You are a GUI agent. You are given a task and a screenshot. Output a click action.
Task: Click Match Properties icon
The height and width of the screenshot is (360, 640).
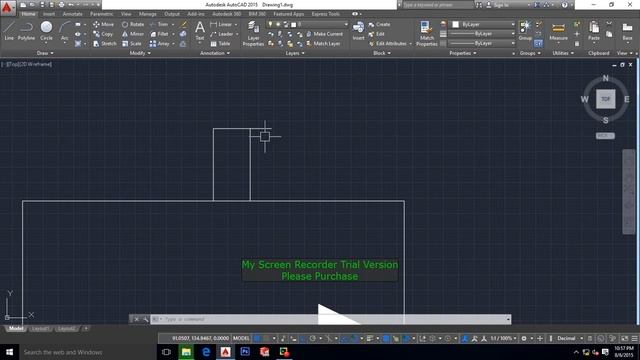427,33
